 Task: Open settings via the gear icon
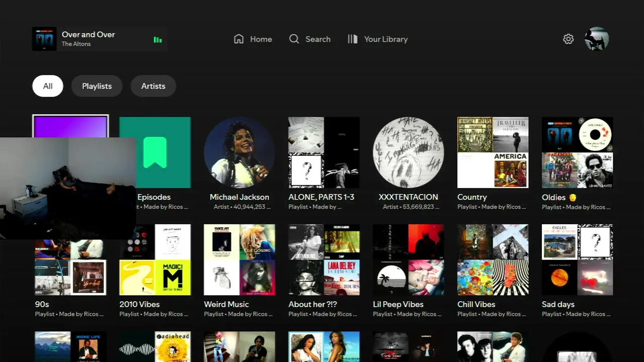(569, 39)
